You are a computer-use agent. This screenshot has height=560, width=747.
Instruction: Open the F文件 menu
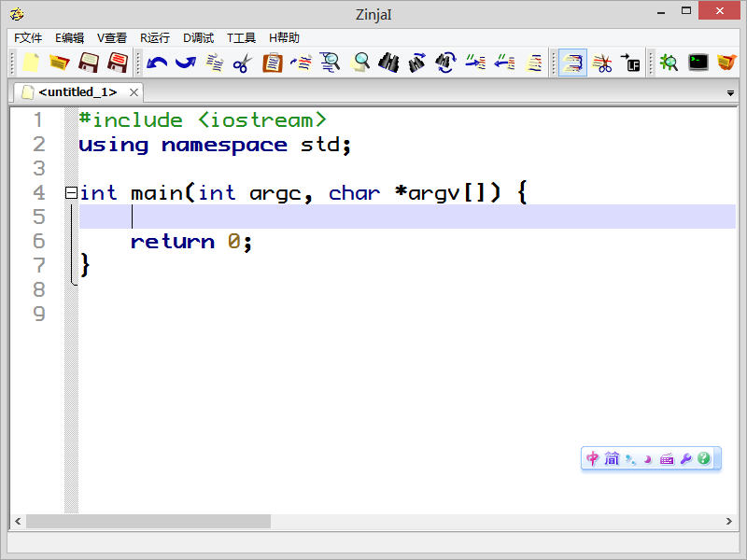[28, 37]
